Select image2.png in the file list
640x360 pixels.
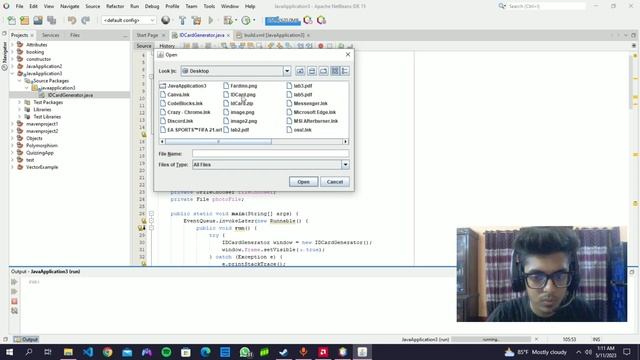point(240,121)
